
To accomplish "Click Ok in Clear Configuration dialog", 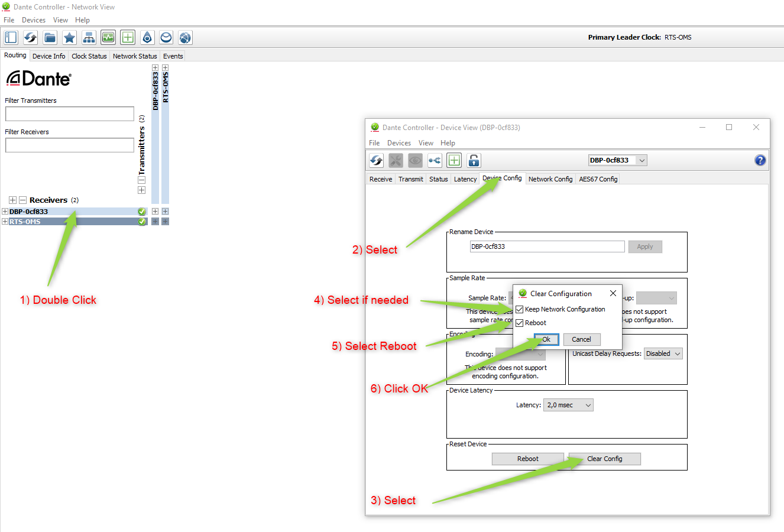I will click(546, 339).
